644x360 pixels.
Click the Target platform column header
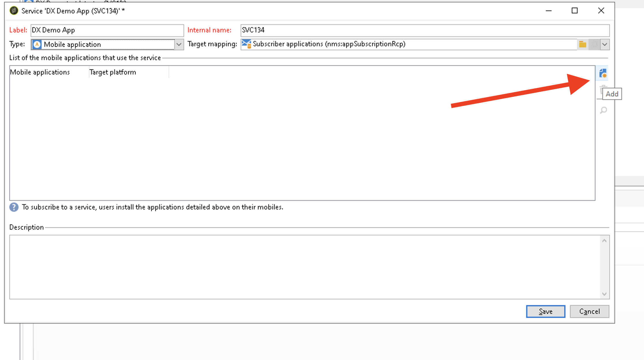[129, 72]
